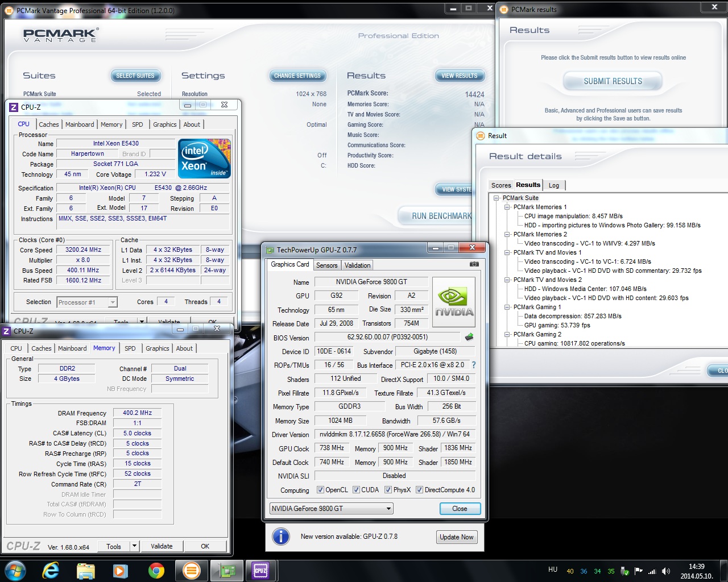
Task: Click the HU language indicator in the tray
Action: [x=552, y=569]
